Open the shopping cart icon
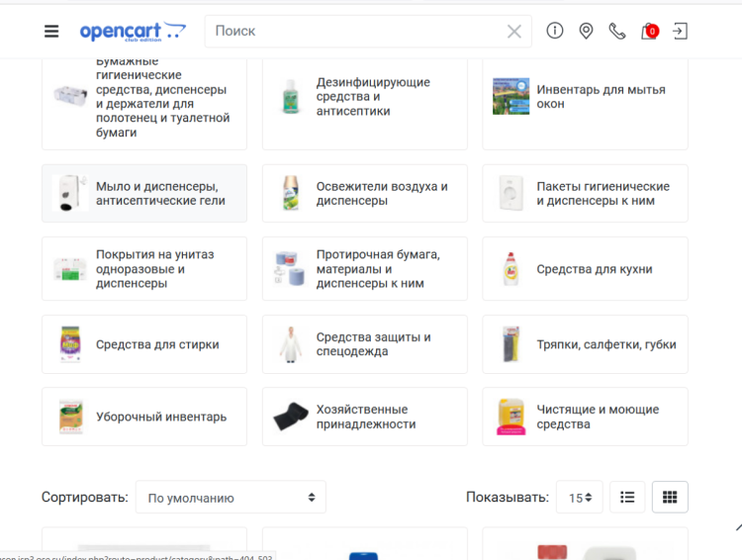This screenshot has width=742, height=560. [x=649, y=32]
